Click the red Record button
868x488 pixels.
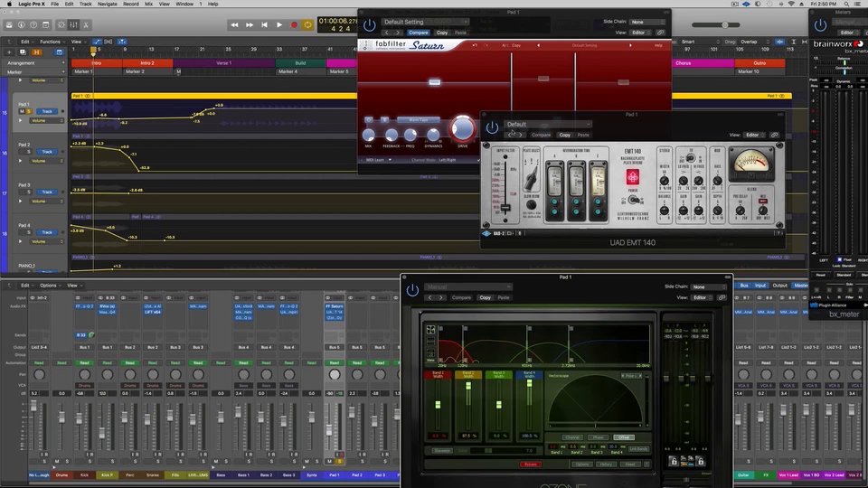pos(294,25)
